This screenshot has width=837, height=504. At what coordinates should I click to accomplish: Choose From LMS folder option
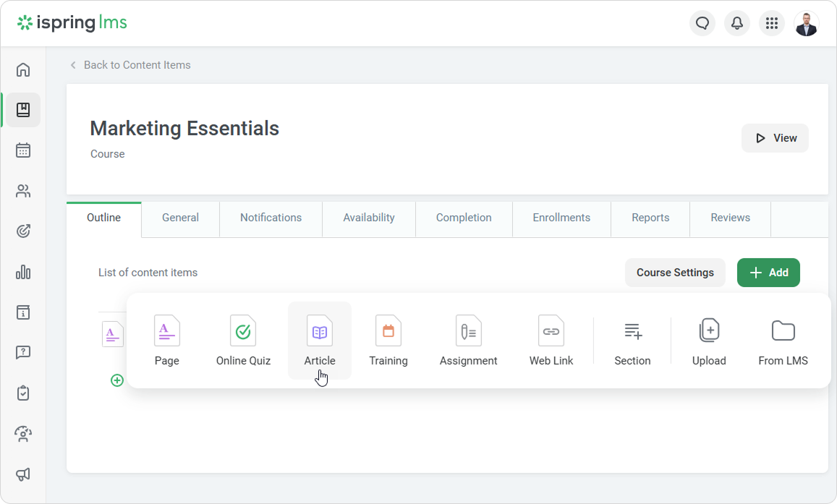(783, 341)
